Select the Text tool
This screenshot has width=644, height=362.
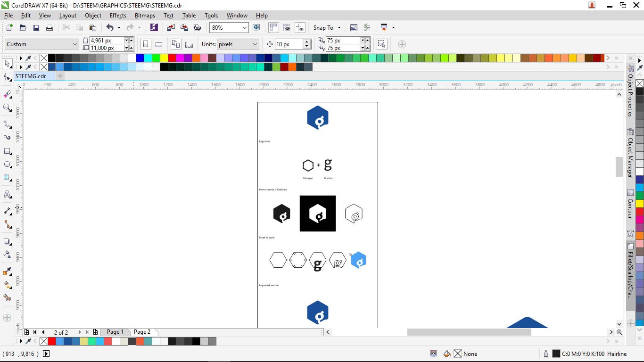(7, 194)
